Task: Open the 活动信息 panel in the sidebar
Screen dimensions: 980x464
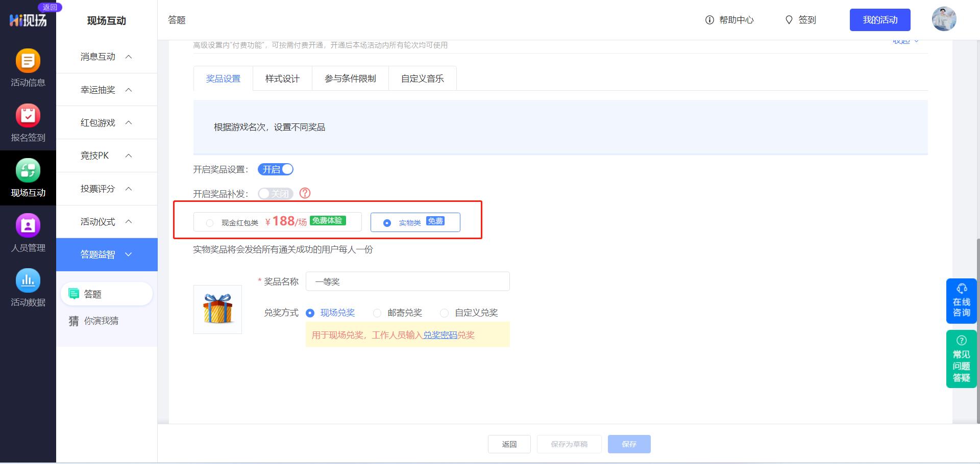Action: point(28,69)
